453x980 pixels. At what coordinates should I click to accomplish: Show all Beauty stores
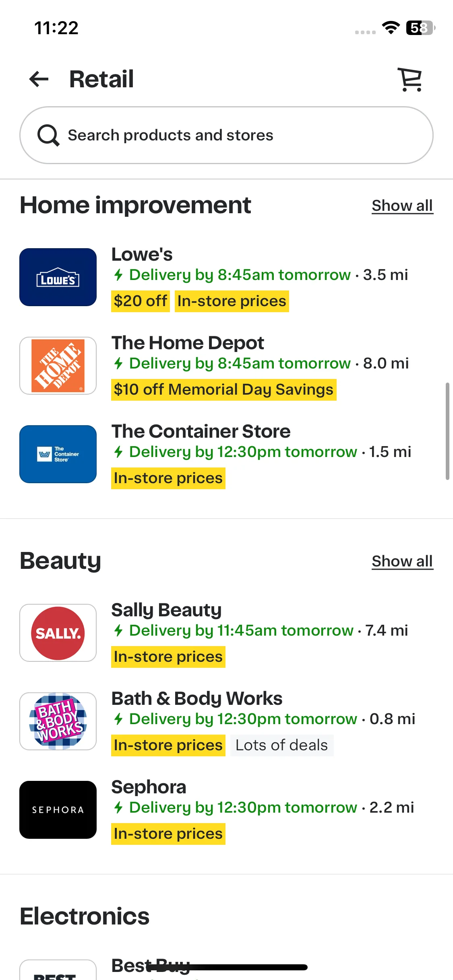pos(402,561)
